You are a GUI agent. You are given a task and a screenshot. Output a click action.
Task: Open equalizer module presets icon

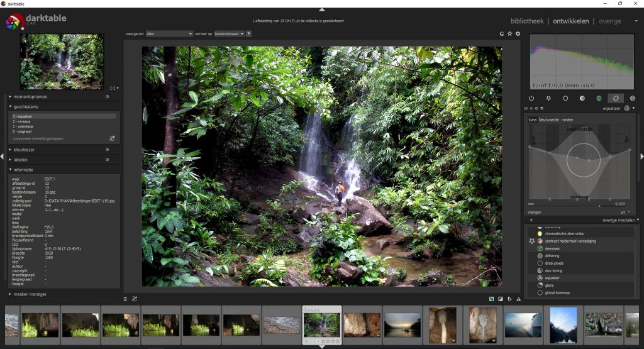click(x=531, y=108)
